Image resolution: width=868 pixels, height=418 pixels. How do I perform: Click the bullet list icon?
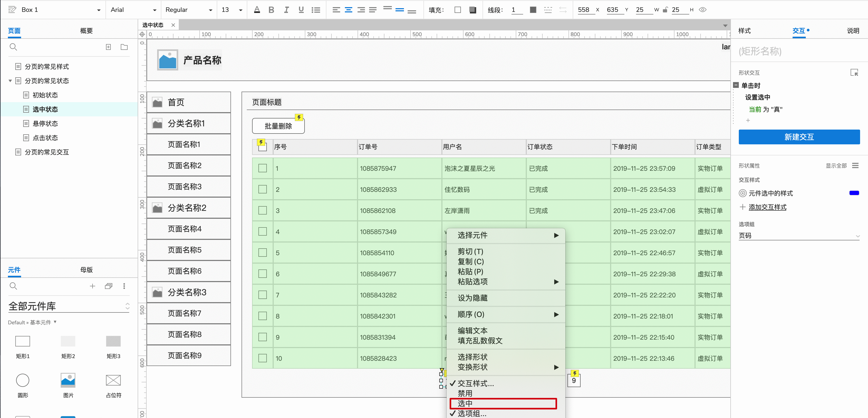pos(316,10)
